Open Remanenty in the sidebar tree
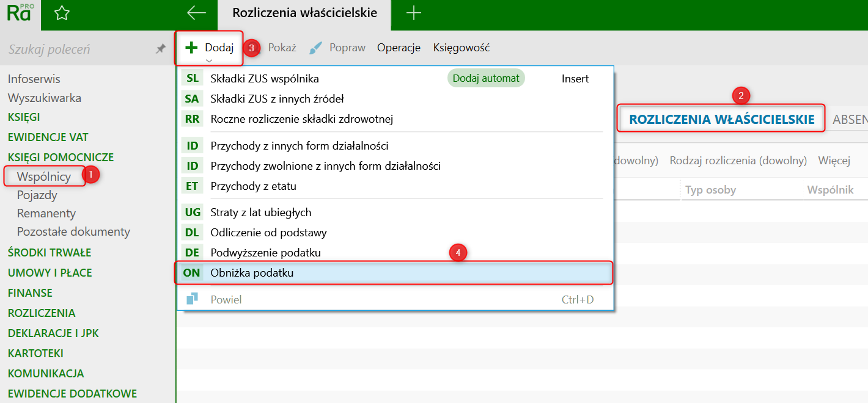Viewport: 868px width, 403px height. (x=46, y=213)
